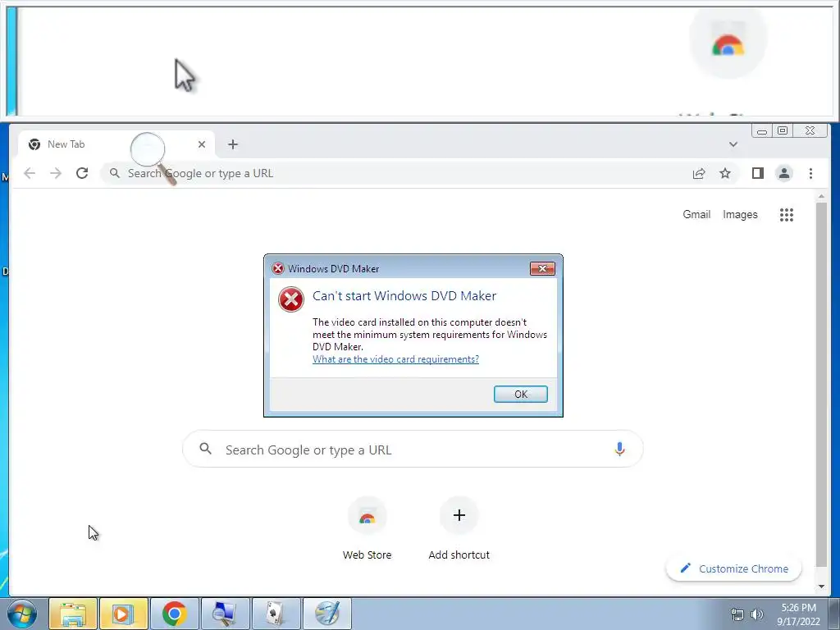
Task: Open Windows Media Player from the taskbar
Action: pyautogui.click(x=124, y=614)
